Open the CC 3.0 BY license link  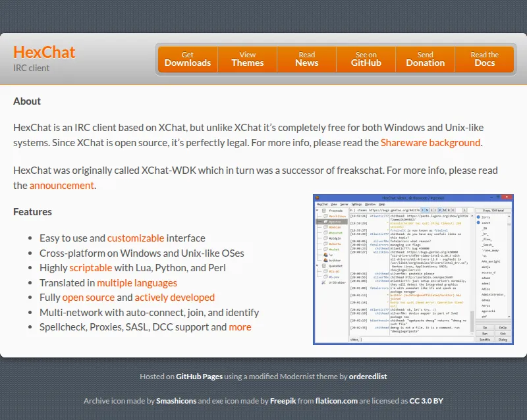[x=426, y=401]
